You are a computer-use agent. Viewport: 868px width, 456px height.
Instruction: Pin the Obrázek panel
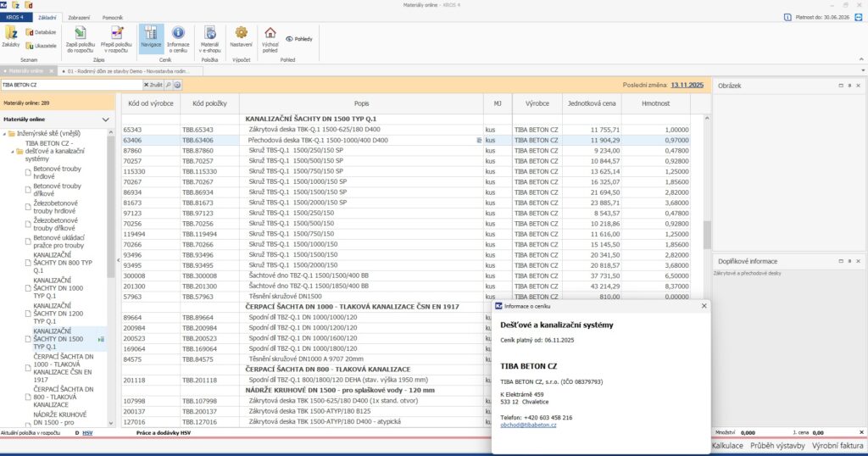coord(849,86)
